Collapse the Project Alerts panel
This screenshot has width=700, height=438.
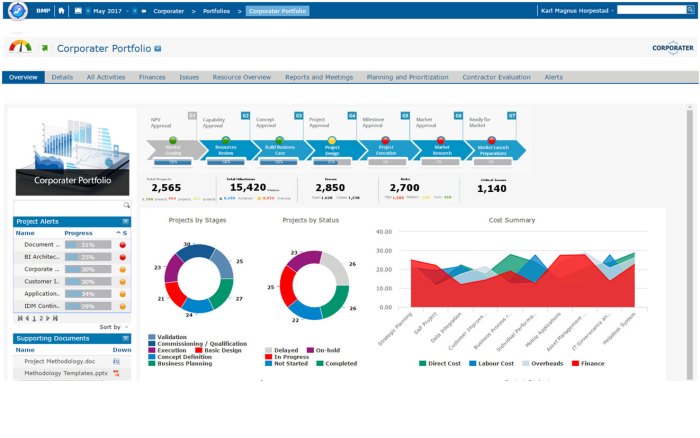[x=126, y=220]
